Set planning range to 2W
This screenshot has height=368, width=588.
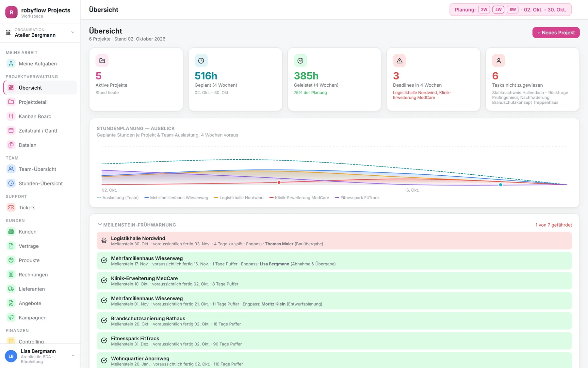(484, 10)
